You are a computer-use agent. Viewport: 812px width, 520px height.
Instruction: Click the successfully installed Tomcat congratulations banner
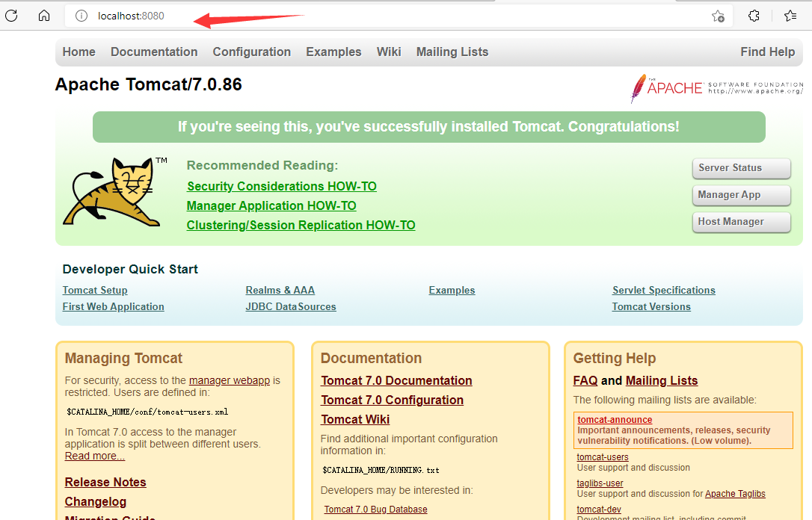428,127
